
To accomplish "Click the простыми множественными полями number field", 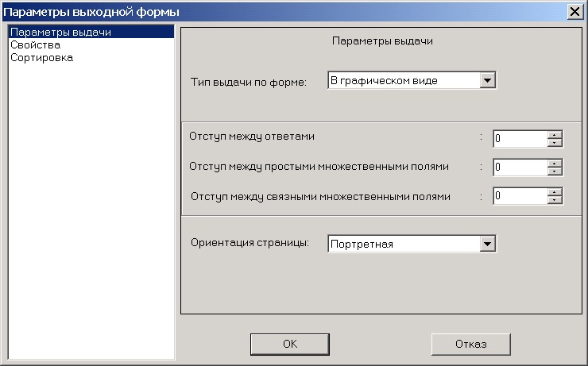I will tap(520, 168).
